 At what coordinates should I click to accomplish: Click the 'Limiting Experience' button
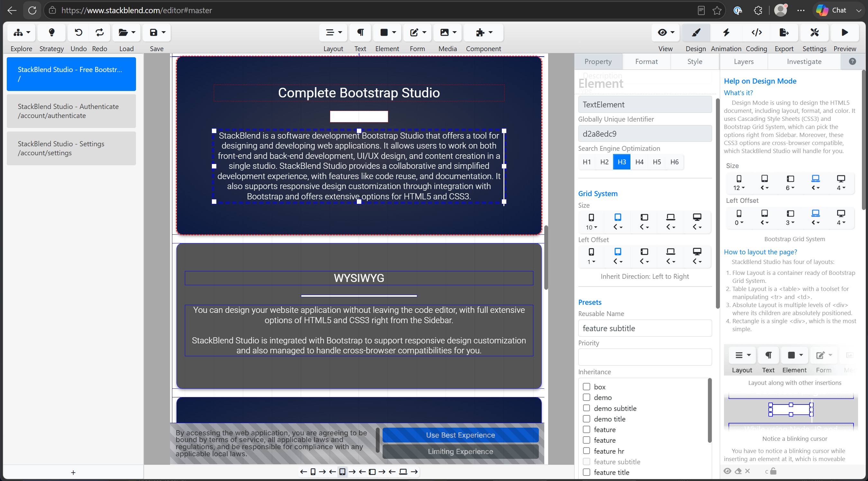(460, 451)
